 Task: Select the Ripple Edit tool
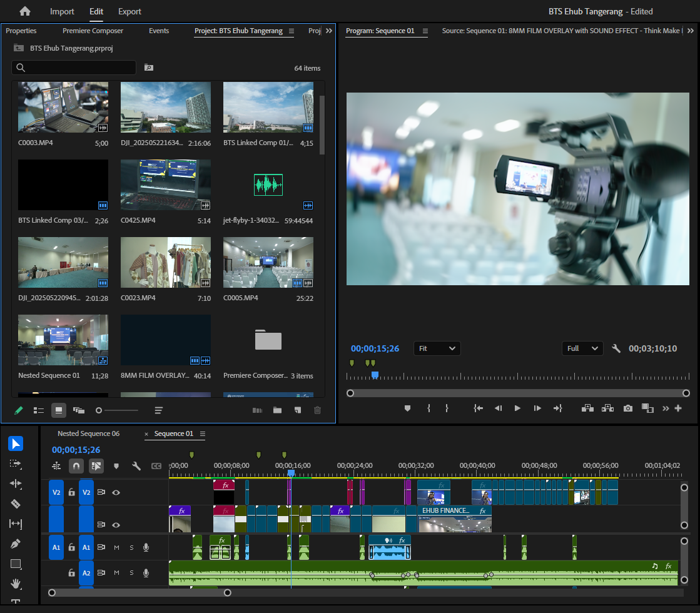16,484
